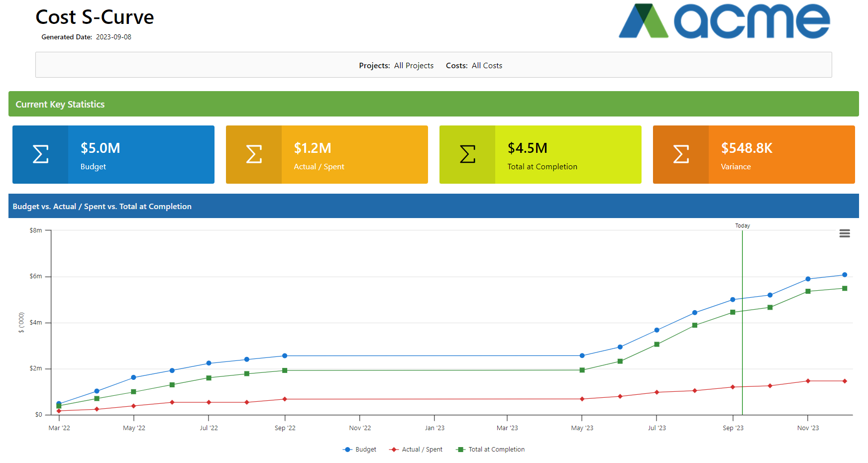The image size is (868, 463).
Task: Click the $548.8K Variance statistic tile
Action: 775,154
